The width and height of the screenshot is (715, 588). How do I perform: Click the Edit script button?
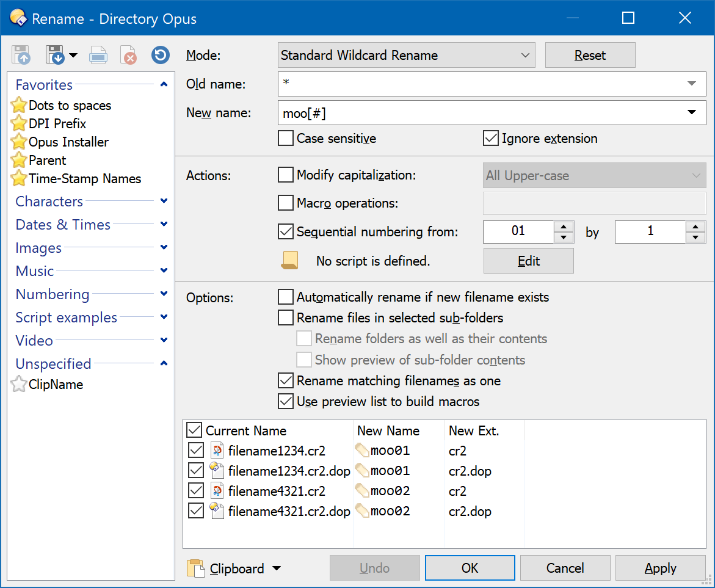[529, 261]
